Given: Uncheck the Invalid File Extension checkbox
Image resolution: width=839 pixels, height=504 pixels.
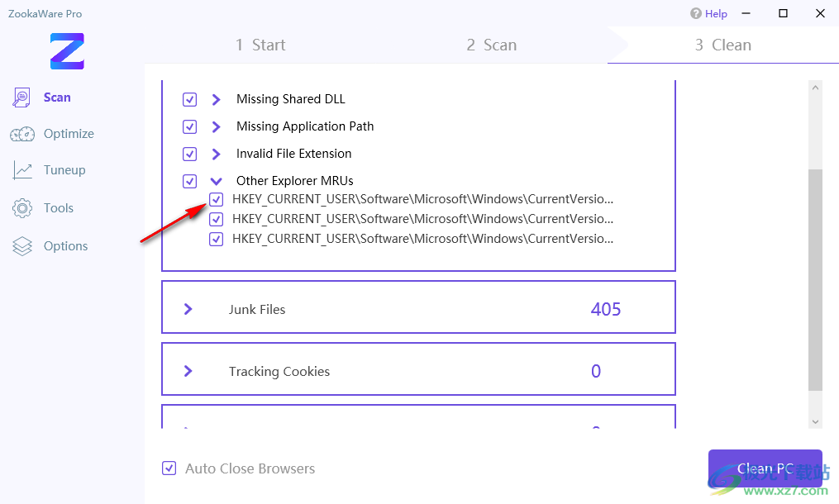Looking at the screenshot, I should point(190,155).
